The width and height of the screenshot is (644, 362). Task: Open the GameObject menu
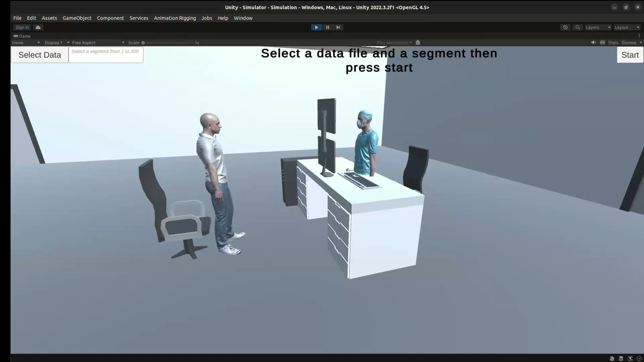pos(77,18)
